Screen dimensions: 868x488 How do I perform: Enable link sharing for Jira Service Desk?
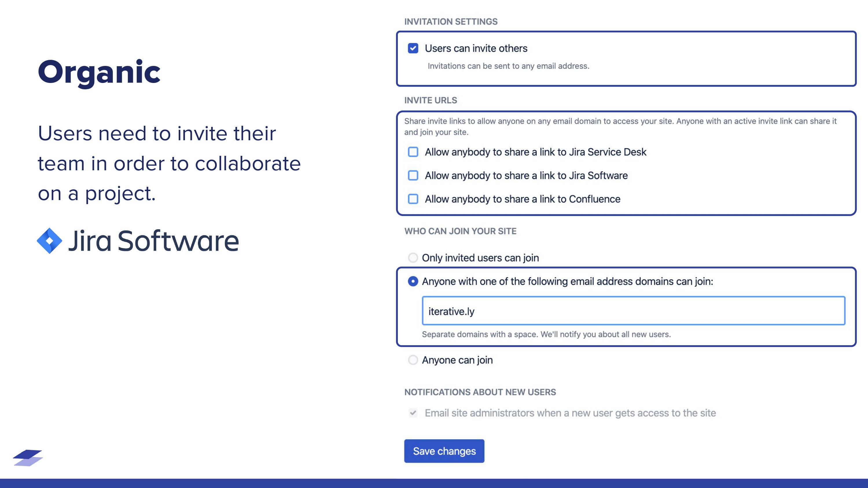pyautogui.click(x=413, y=152)
